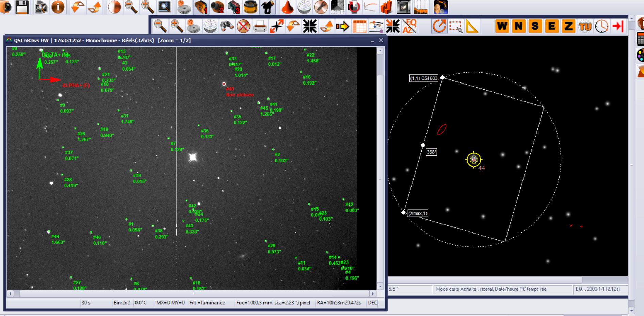Image resolution: width=644 pixels, height=316 pixels.
Task: Toggle EQ/AZ coordinate mode icon
Action: (409, 26)
